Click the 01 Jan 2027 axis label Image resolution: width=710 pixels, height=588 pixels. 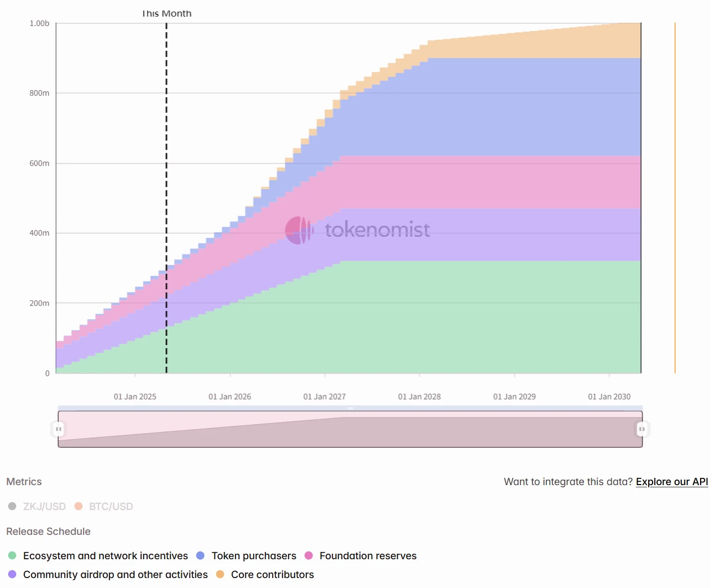325,397
